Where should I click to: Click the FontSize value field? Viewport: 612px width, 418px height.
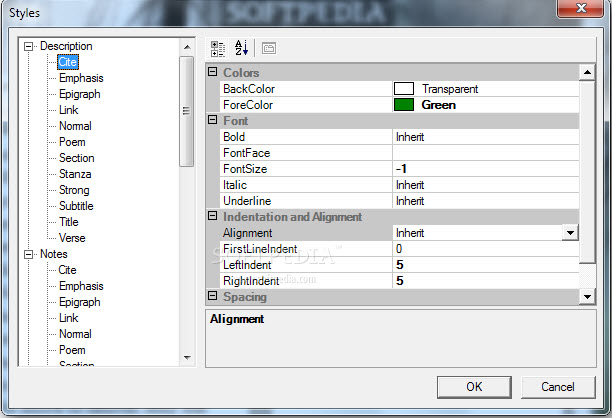[x=485, y=169]
